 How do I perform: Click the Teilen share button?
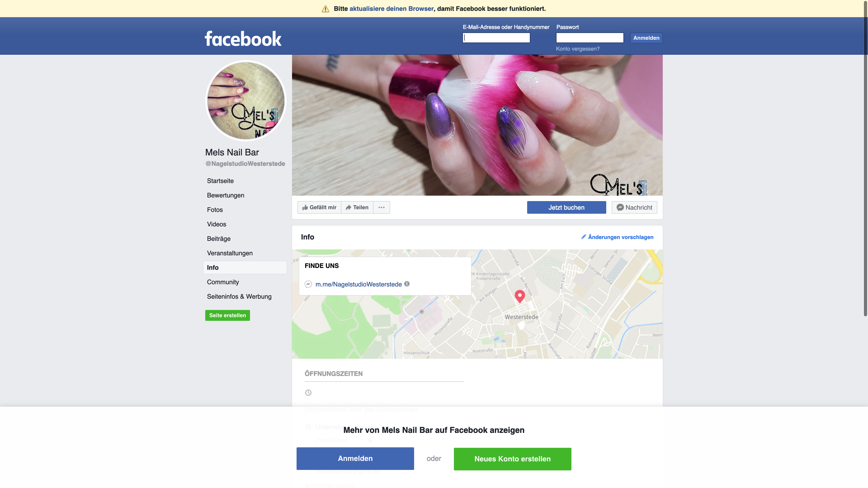click(357, 207)
